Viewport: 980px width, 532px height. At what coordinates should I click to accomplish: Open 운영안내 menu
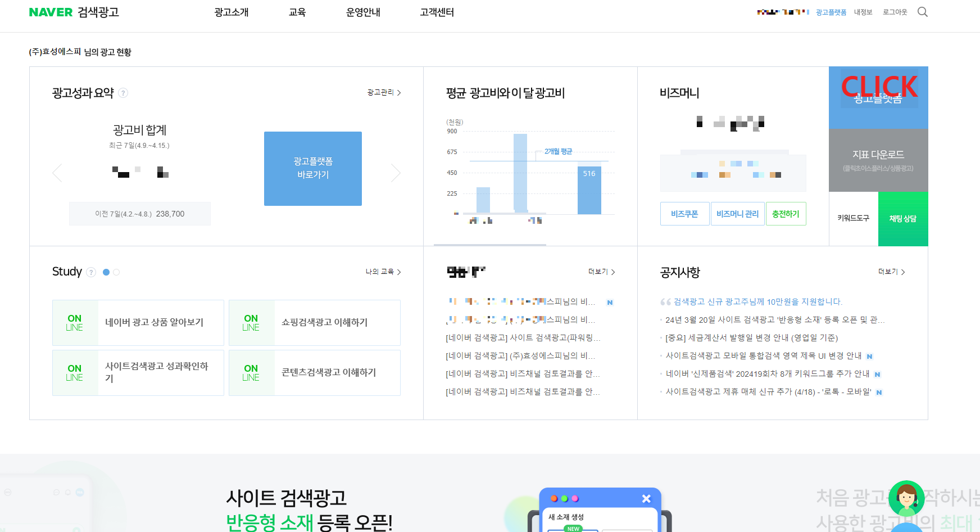tap(363, 12)
